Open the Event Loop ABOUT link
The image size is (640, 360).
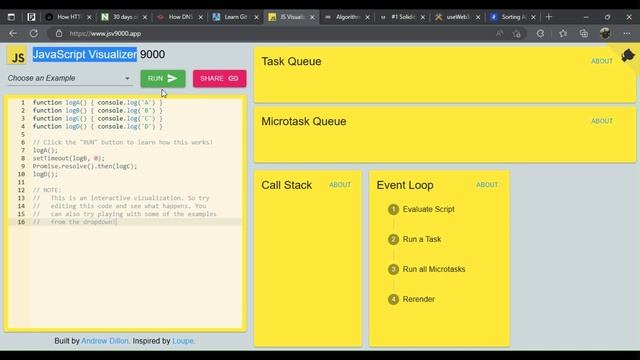pyautogui.click(x=487, y=185)
